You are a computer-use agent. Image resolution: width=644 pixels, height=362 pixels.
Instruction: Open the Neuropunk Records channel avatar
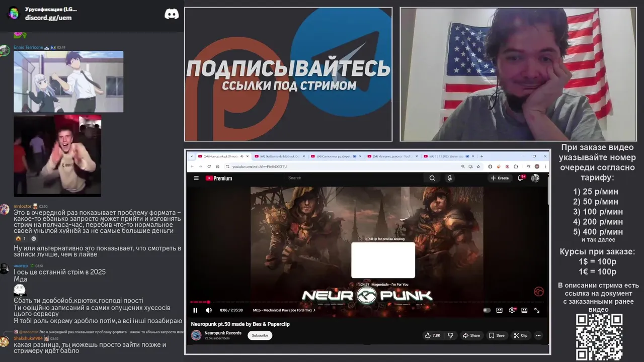(x=196, y=335)
